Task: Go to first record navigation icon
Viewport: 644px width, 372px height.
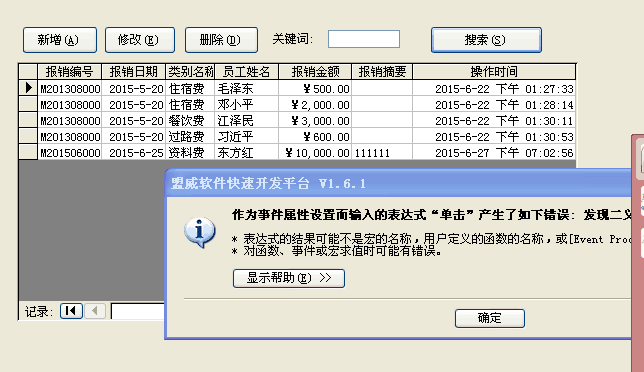Action: [71, 311]
